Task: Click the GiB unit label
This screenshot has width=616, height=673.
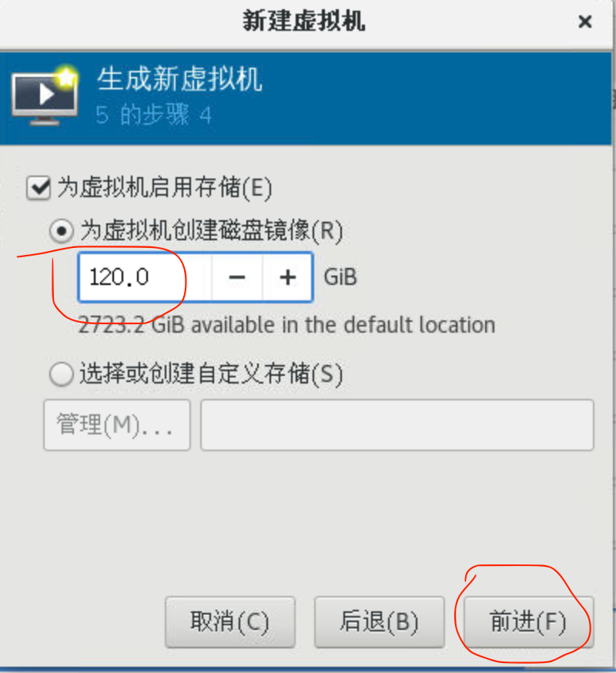Action: pos(340,277)
